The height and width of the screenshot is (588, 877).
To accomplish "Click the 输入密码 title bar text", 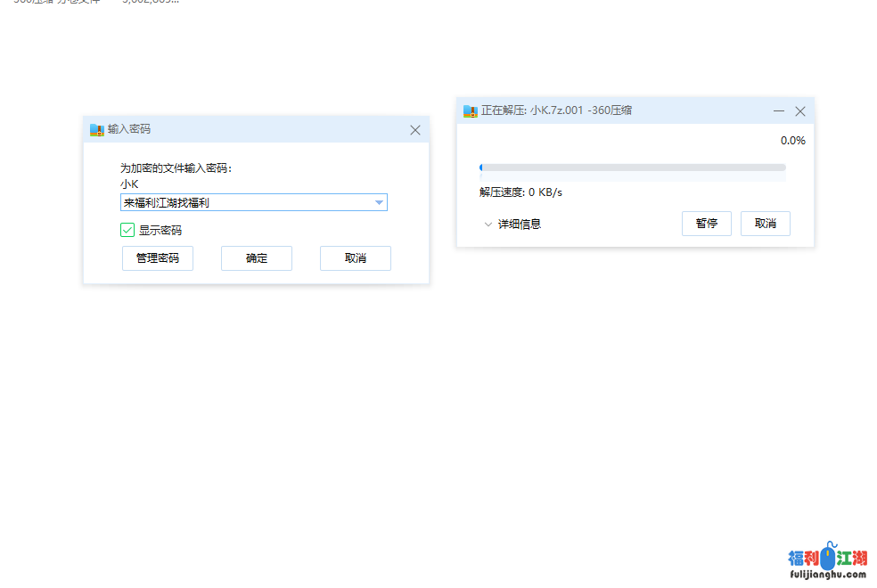I will [129, 129].
